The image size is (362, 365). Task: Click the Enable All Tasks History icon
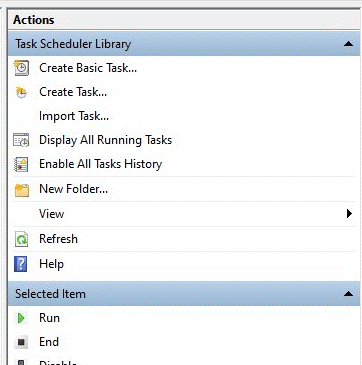point(21,164)
